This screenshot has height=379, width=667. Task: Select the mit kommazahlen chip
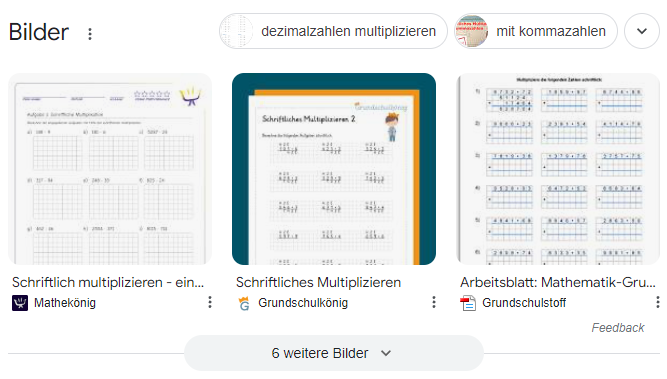(x=536, y=31)
